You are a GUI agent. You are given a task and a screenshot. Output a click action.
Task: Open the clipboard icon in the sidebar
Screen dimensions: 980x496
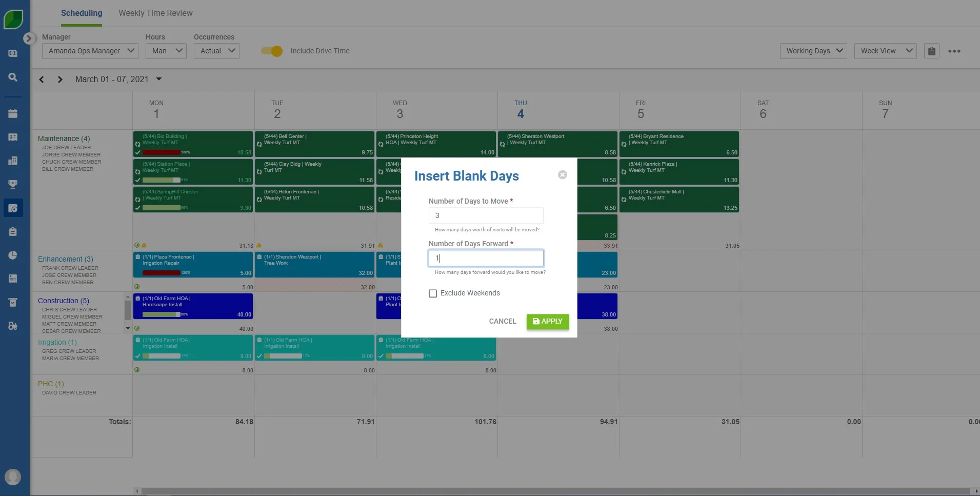pos(13,232)
